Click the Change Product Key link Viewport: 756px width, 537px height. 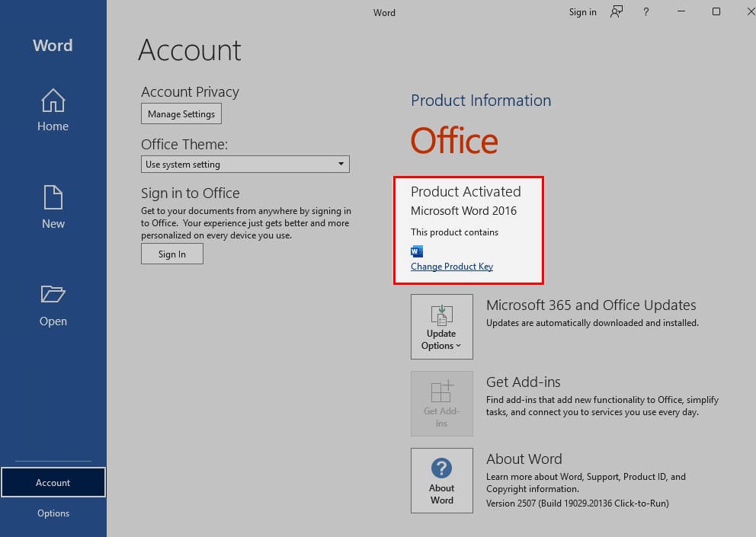452,266
